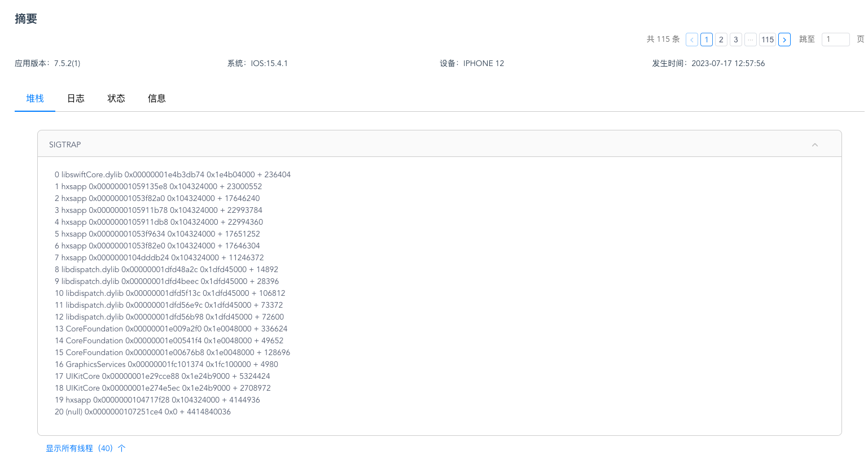The image size is (868, 459).
Task: Click the 摘要 heading
Action: (26, 19)
